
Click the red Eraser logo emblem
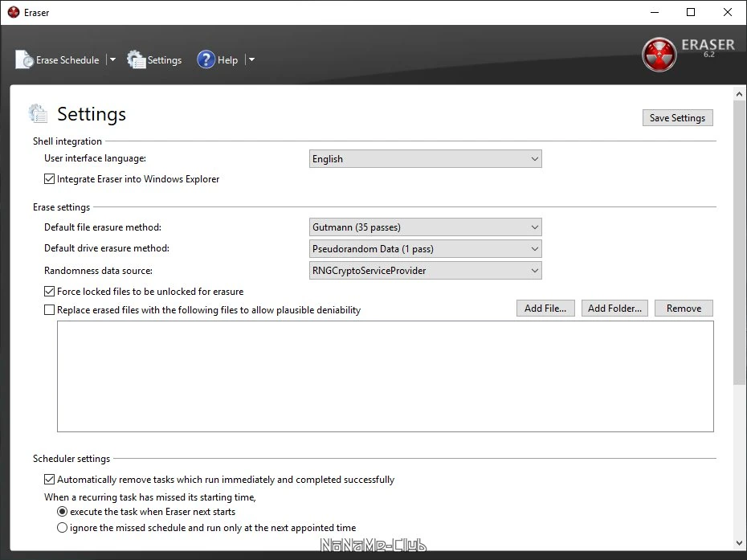pos(659,55)
